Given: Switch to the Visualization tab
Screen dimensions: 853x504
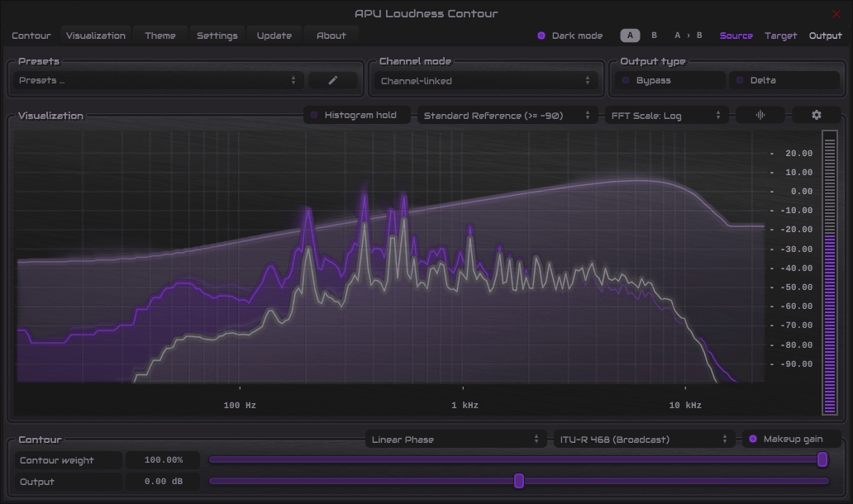Looking at the screenshot, I should (96, 36).
